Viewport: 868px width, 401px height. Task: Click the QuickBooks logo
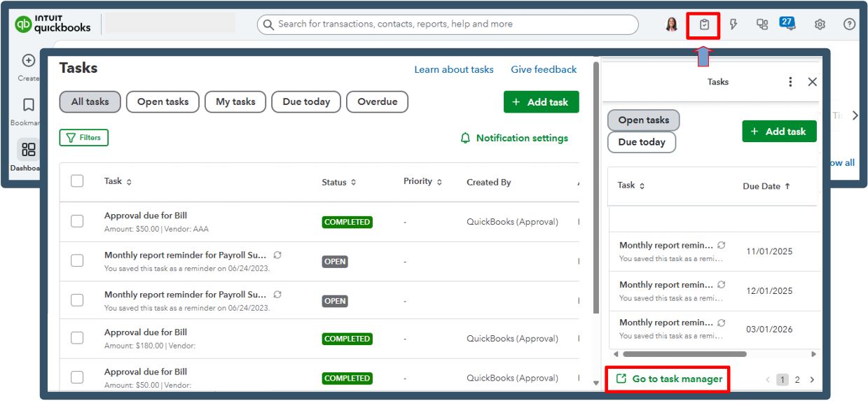pyautogui.click(x=53, y=24)
